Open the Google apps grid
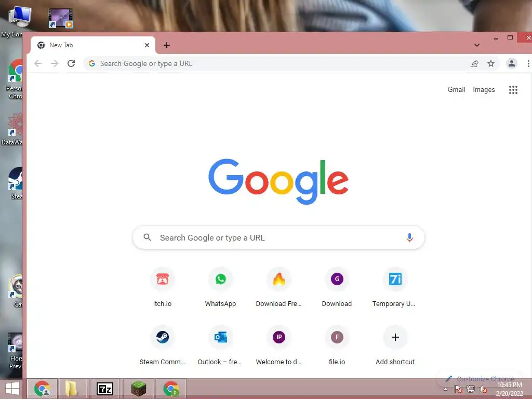This screenshot has width=532, height=399. pos(513,89)
